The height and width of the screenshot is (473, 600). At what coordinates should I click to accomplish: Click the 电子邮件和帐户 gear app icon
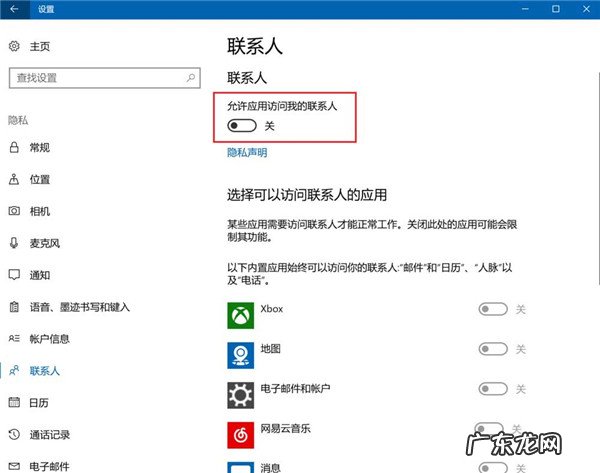pos(240,395)
